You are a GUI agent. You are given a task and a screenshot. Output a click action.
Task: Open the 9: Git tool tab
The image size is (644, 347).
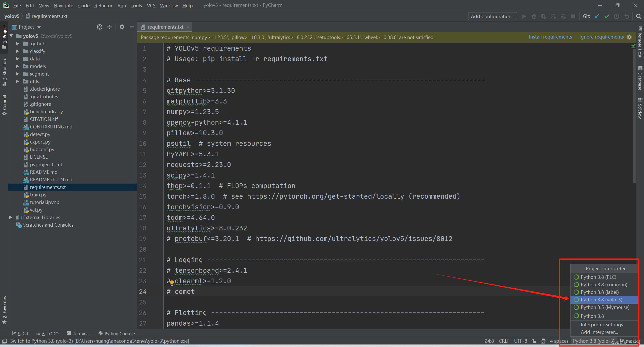tap(20, 333)
